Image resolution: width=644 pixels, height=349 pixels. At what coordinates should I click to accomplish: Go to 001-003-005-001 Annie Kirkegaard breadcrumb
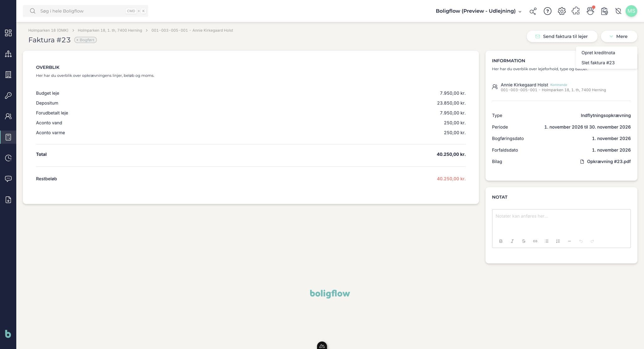pyautogui.click(x=192, y=30)
